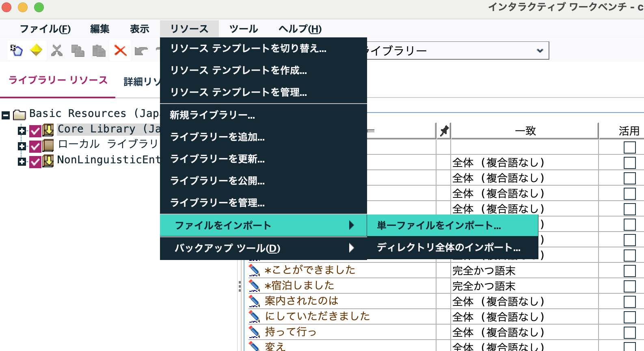Click the pin column header icon
The width and height of the screenshot is (644, 351).
[x=444, y=131]
